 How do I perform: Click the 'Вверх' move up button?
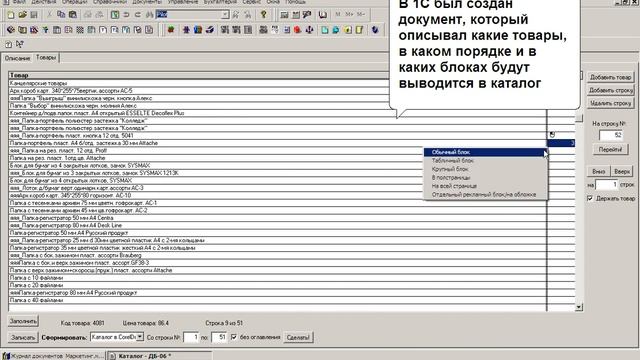622,171
